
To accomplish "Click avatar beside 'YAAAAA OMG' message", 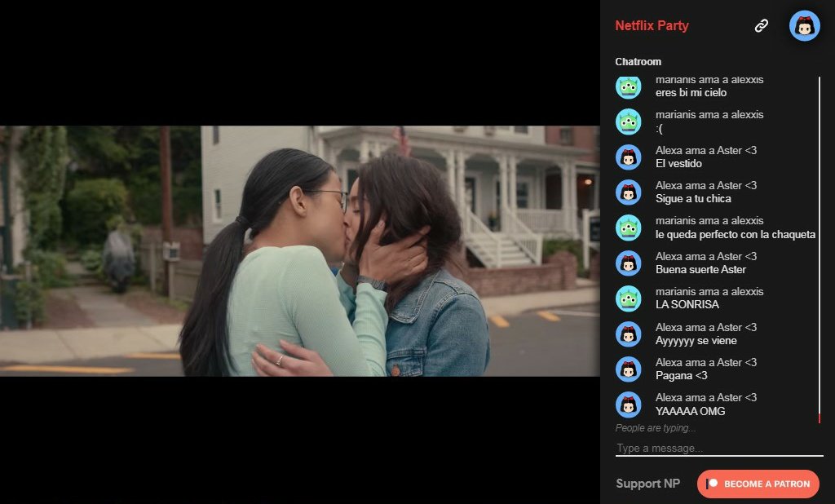I will [x=629, y=405].
